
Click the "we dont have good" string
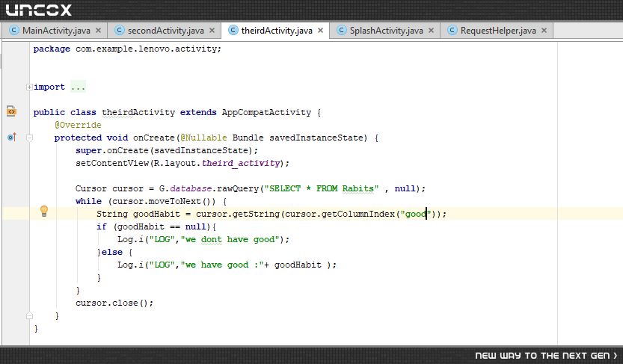click(230, 239)
